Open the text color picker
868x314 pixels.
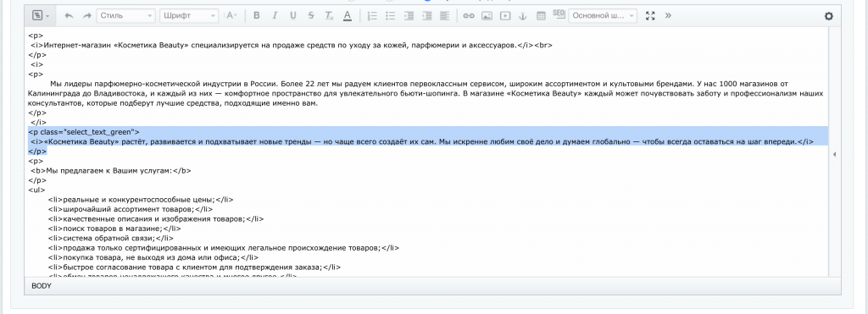coord(347,15)
